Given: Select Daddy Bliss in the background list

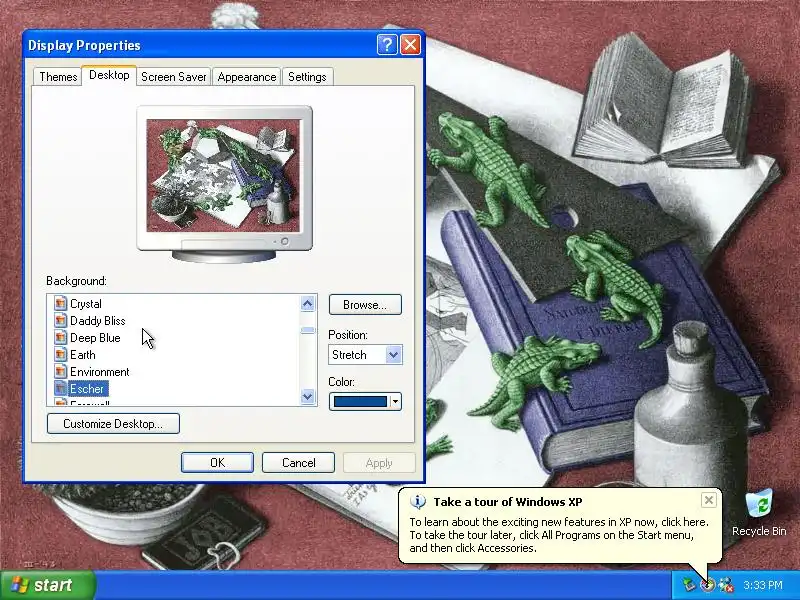Looking at the screenshot, I should 97,320.
